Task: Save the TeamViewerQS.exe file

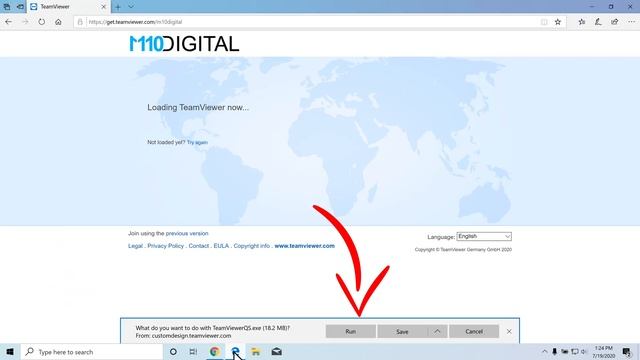Action: (x=402, y=331)
